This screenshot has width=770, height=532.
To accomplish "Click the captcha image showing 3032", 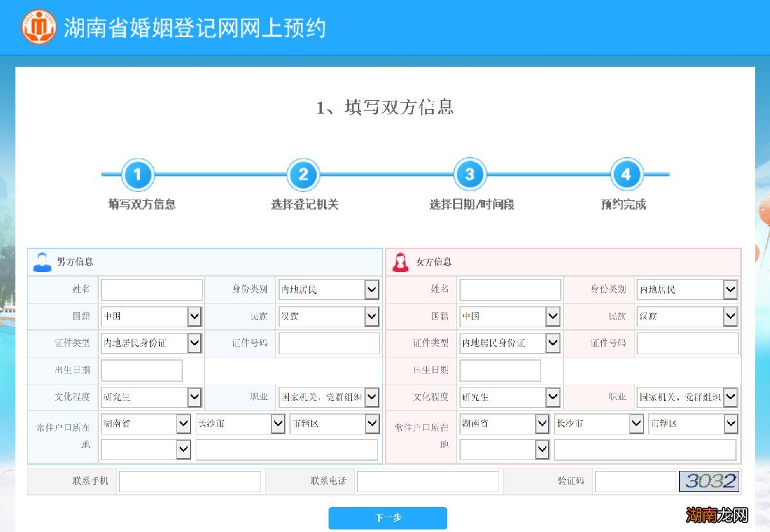I will point(710,481).
